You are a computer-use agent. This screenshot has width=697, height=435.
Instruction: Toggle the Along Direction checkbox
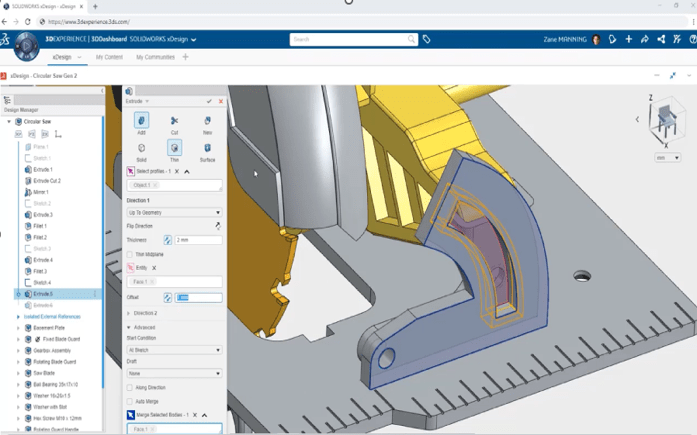pos(130,387)
